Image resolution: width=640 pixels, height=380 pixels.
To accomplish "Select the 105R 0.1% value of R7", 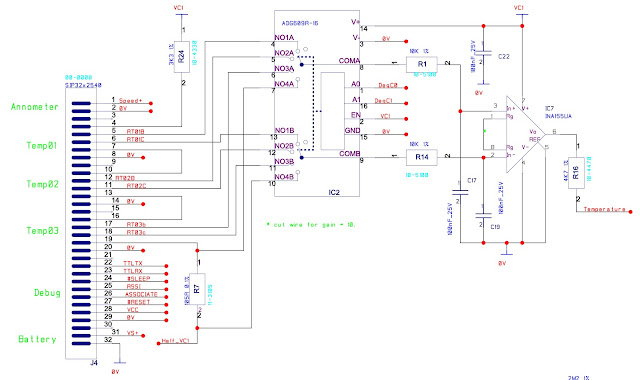I will click(x=187, y=290).
